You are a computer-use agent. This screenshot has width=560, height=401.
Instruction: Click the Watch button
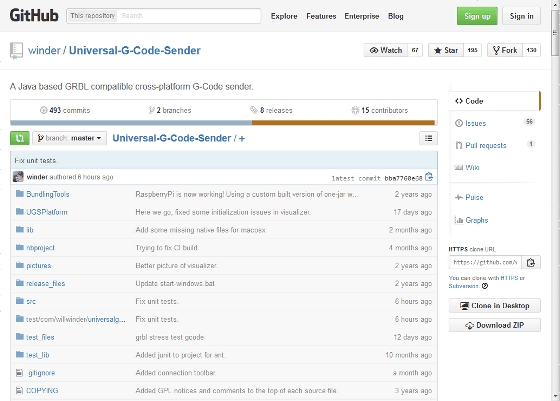coord(386,50)
